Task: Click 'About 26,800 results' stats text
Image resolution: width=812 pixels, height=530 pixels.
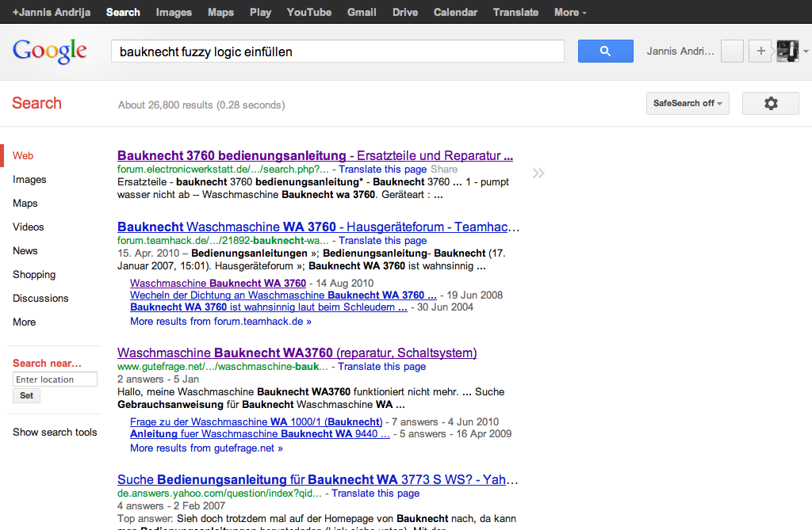Action: tap(201, 105)
